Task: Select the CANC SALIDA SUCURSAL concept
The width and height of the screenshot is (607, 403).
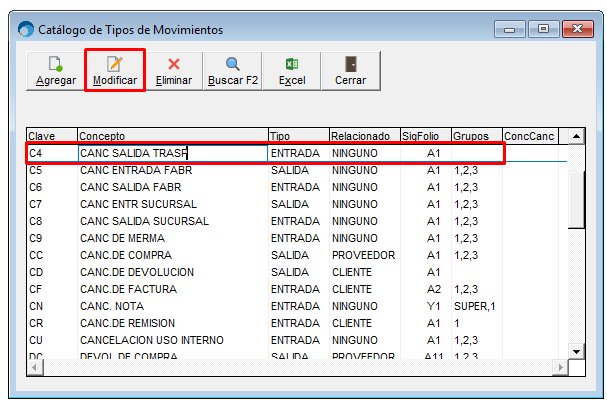Action: point(144,221)
